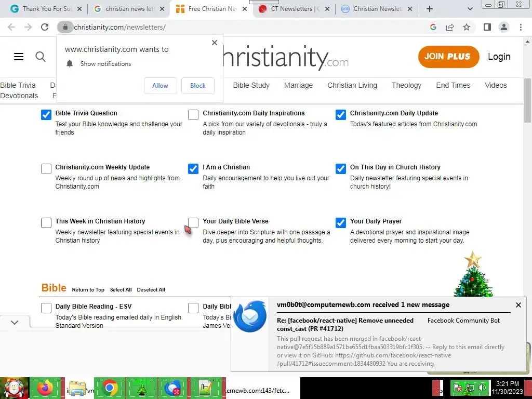The height and width of the screenshot is (399, 532).
Task: Open the site info lock icon
Action: (65, 27)
